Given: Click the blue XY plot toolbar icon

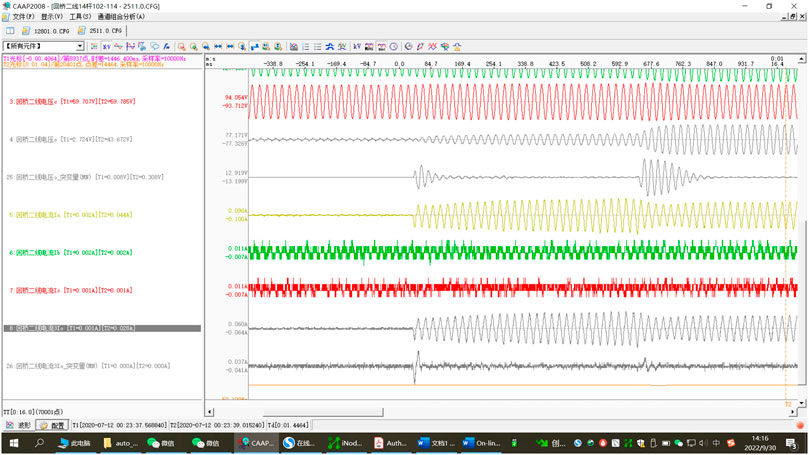Looking at the screenshot, I should click(106, 46).
